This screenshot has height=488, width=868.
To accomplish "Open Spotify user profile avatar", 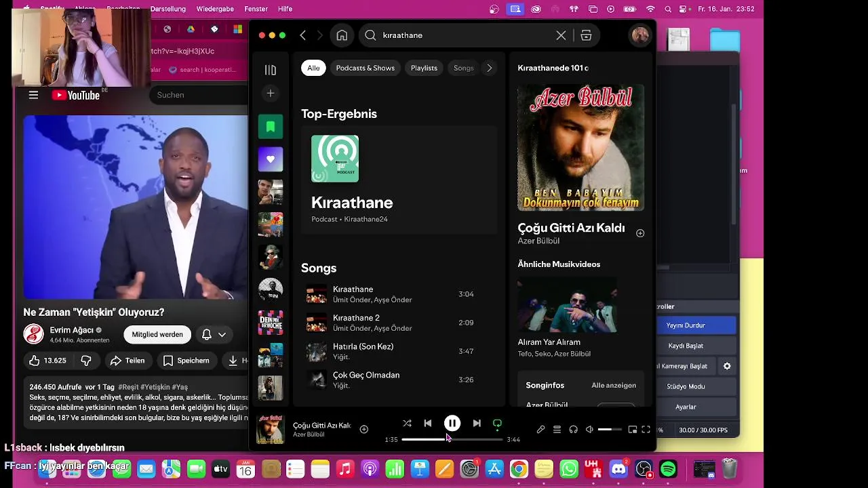I will click(639, 35).
